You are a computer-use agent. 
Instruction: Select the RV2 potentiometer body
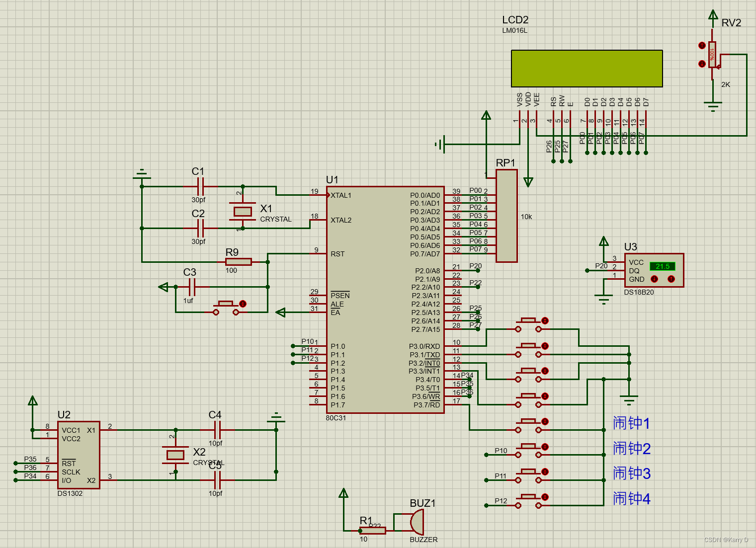(712, 55)
